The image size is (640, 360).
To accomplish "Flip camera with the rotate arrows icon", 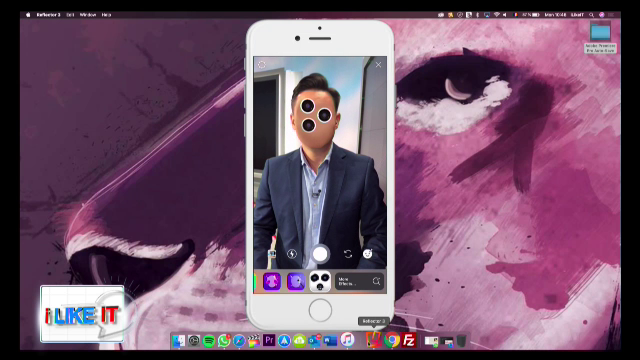I will click(x=348, y=254).
